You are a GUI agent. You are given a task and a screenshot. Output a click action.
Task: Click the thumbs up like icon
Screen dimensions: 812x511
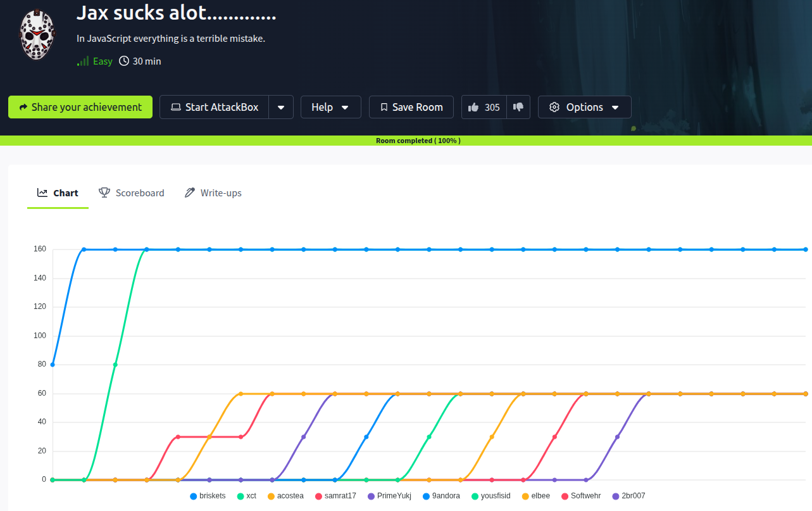(x=473, y=108)
